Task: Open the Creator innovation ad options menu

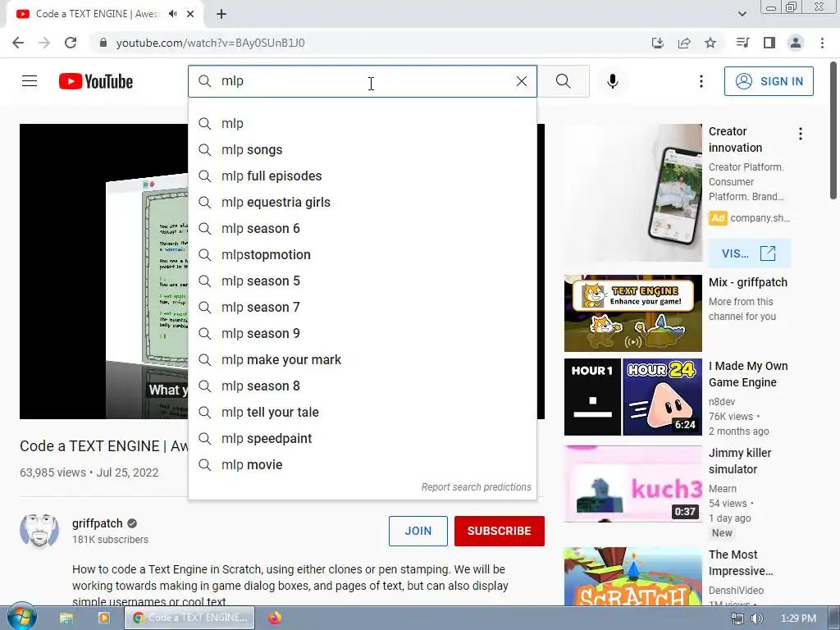Action: click(801, 134)
